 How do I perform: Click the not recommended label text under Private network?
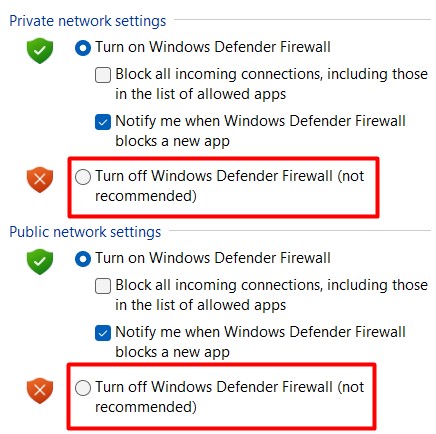click(230, 186)
